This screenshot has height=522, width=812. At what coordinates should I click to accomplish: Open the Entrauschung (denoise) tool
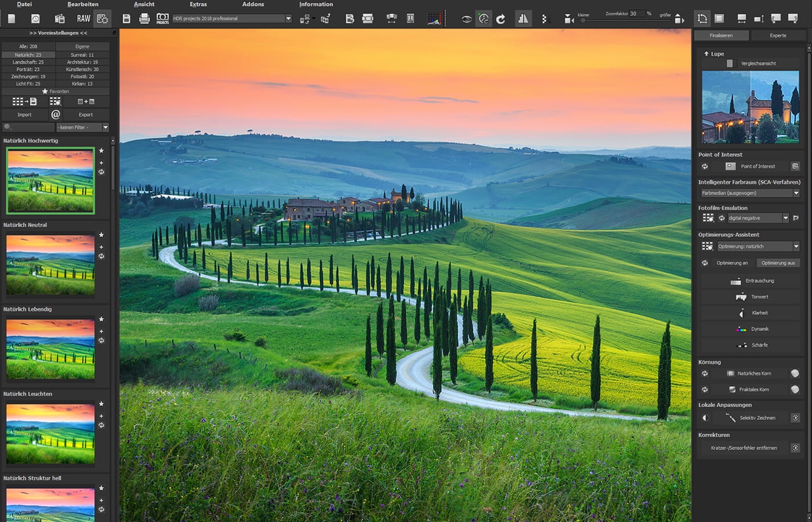(x=757, y=281)
